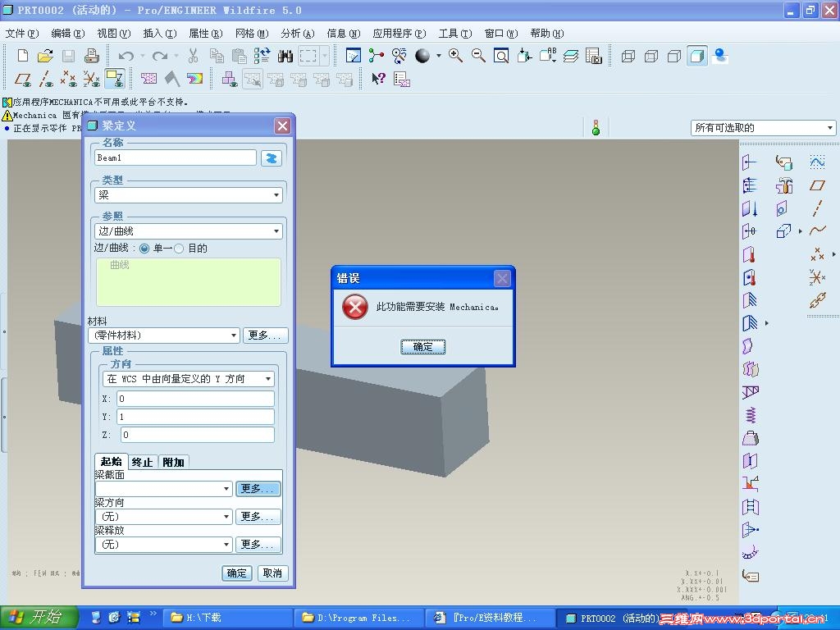Click the datum curve icon on right

click(818, 231)
